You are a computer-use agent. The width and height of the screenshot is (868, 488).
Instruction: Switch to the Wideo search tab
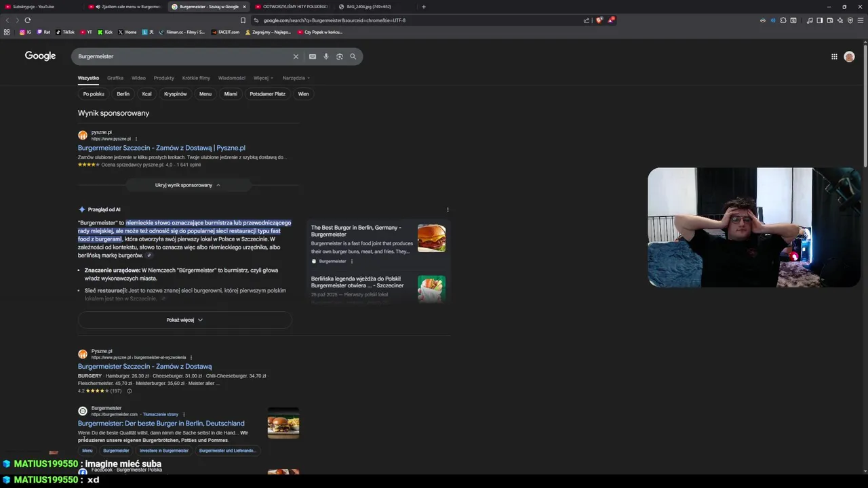coord(138,78)
